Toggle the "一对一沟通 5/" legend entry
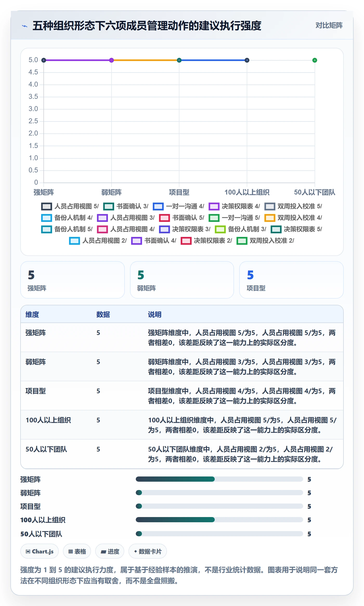The width and height of the screenshot is (364, 606). [x=234, y=218]
